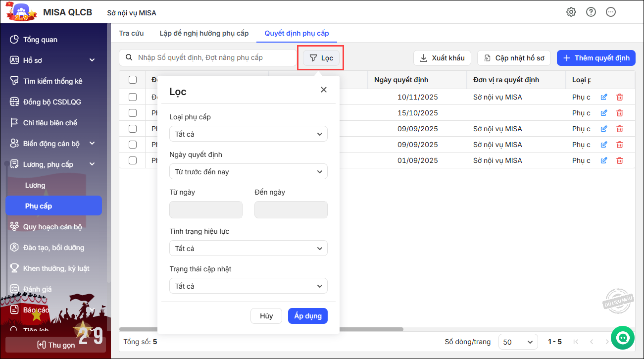Open the Tình trạng hiệu lực dropdown
The height and width of the screenshot is (359, 644).
(248, 248)
